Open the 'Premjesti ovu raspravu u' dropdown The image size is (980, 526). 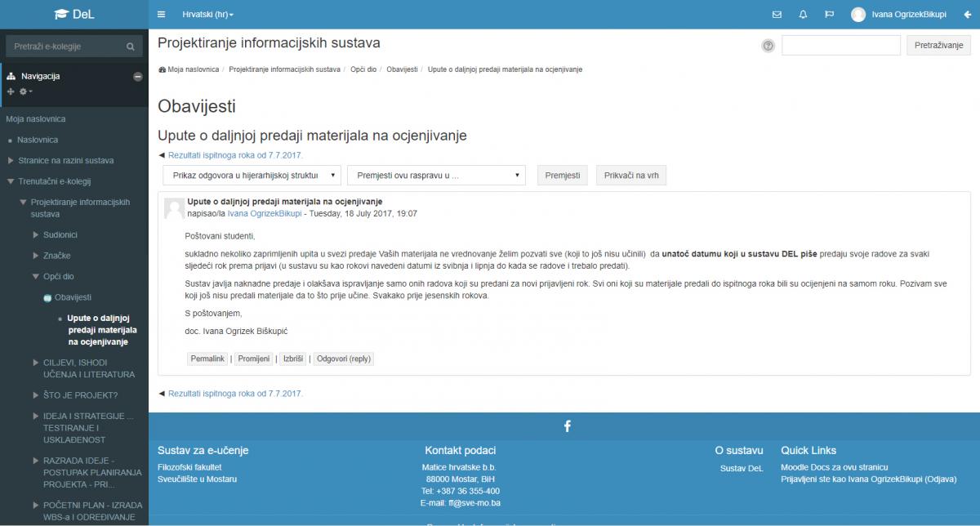pyautogui.click(x=436, y=176)
